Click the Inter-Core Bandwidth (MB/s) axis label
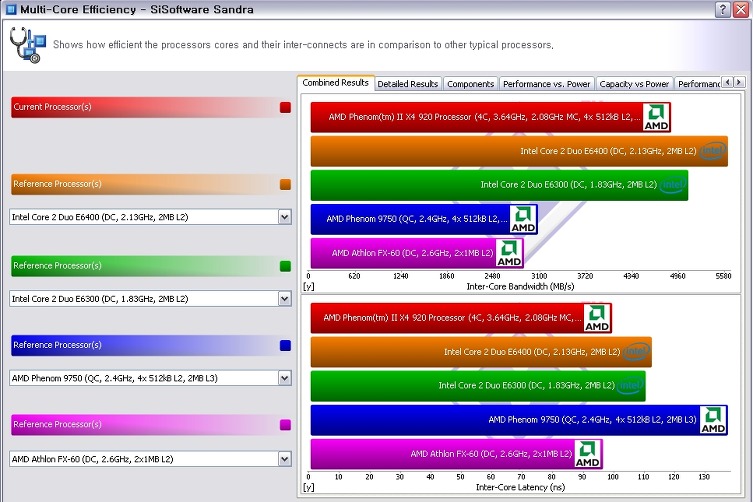This screenshot has width=753, height=502. point(520,287)
